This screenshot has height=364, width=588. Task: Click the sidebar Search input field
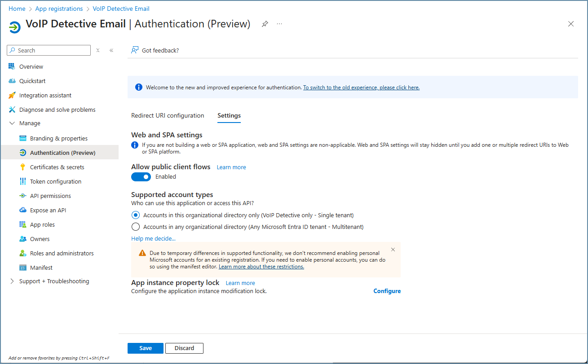click(x=49, y=50)
